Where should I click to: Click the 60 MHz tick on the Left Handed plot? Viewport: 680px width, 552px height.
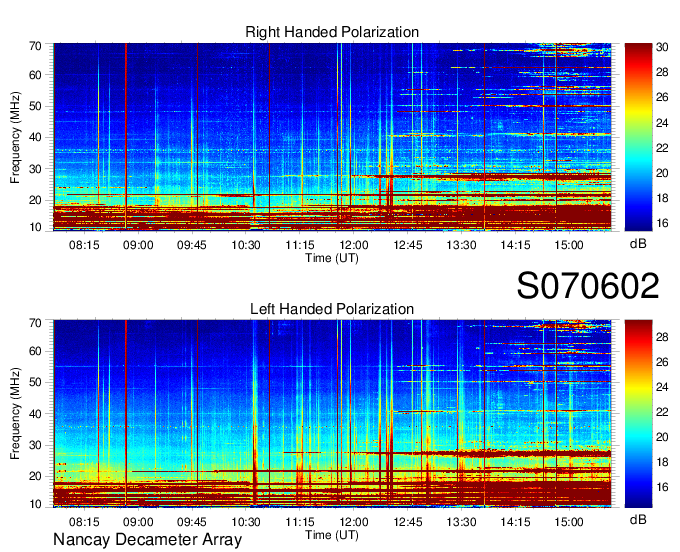(x=35, y=351)
